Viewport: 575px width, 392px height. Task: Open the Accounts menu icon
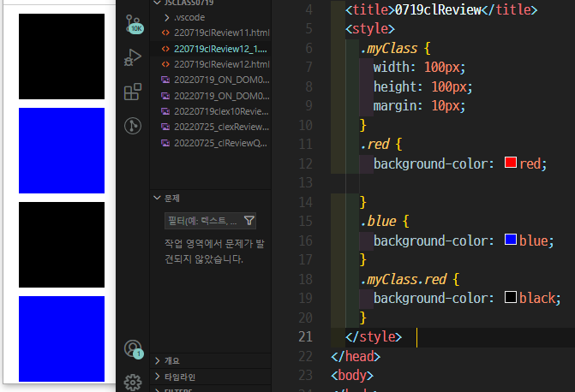coord(133,349)
